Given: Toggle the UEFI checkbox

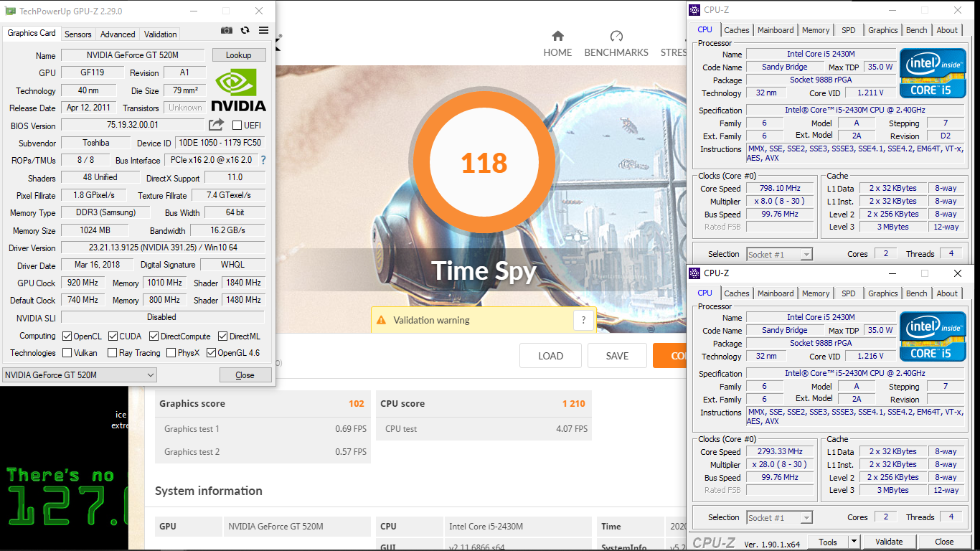Looking at the screenshot, I should tap(237, 125).
